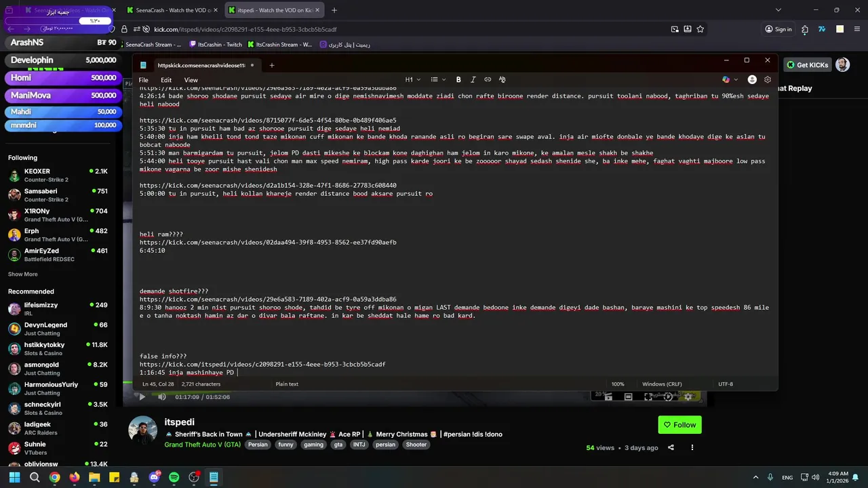The image size is (868, 488).
Task: Close the httpskick.comseenacrash Notepad tab
Action: [x=252, y=65]
